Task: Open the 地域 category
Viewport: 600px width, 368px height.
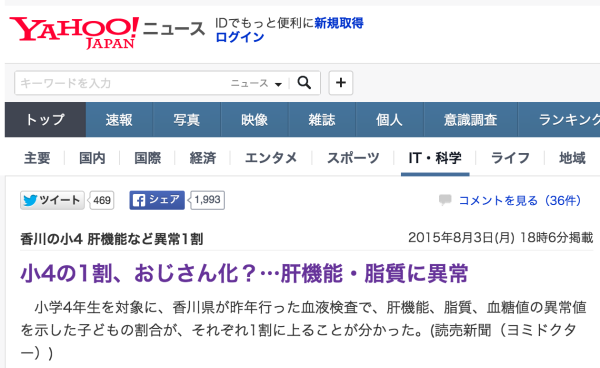Action: [572, 158]
